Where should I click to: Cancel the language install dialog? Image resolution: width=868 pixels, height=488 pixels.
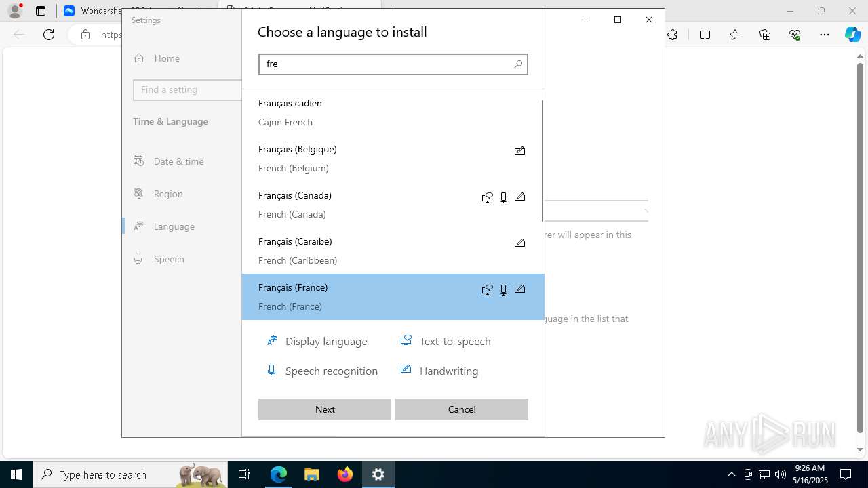[x=462, y=409]
